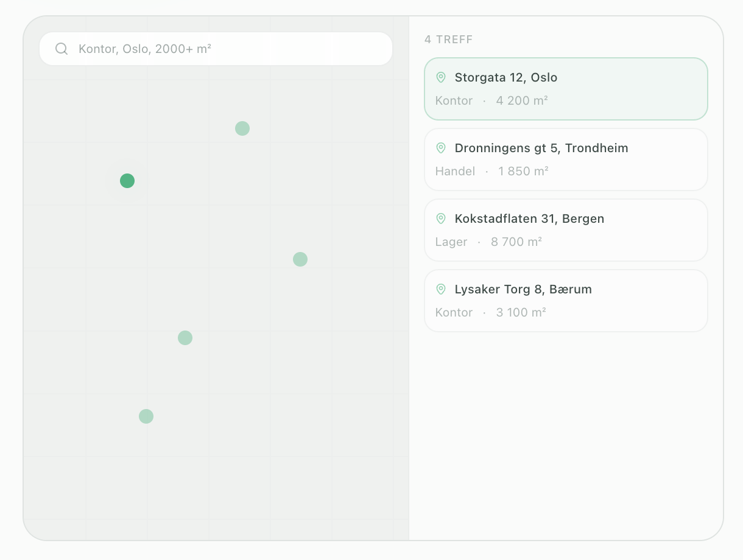Click the location pin icon for Dronningens gt 5
743x560 pixels.
pos(441,148)
